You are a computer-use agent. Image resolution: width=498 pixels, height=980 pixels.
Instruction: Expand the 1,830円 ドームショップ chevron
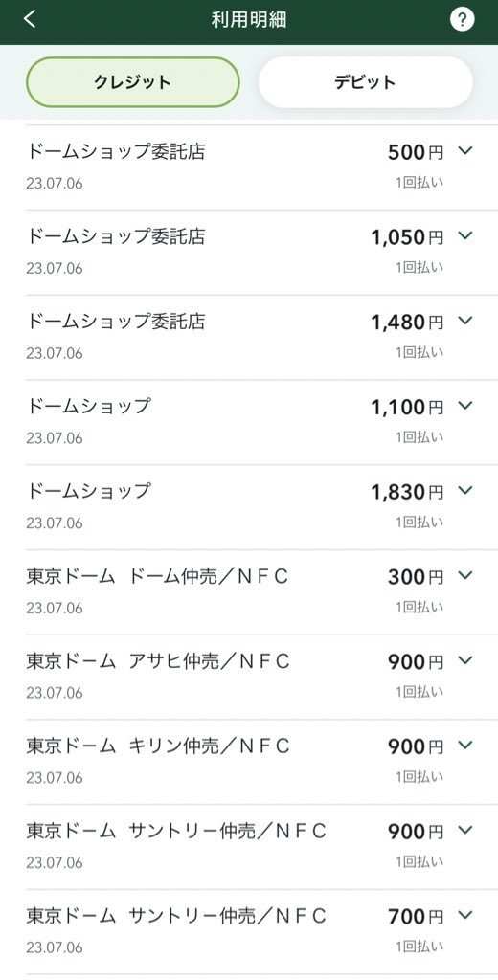click(464, 491)
